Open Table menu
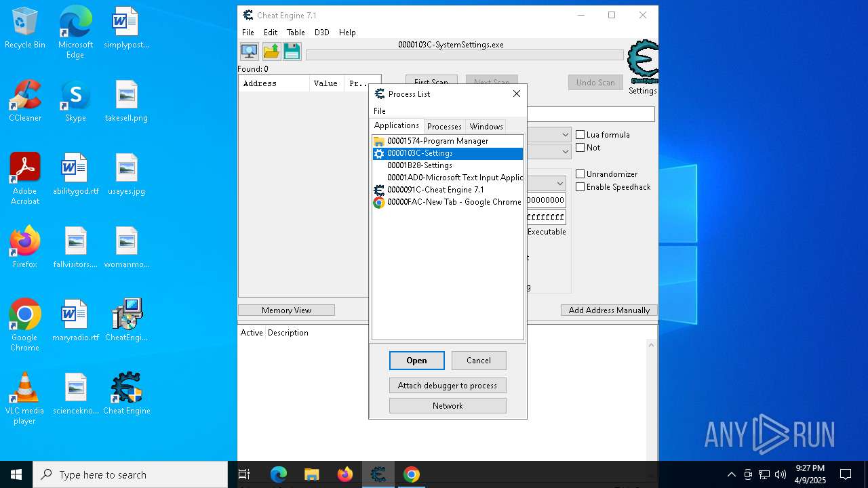This screenshot has width=868, height=488. click(x=296, y=33)
